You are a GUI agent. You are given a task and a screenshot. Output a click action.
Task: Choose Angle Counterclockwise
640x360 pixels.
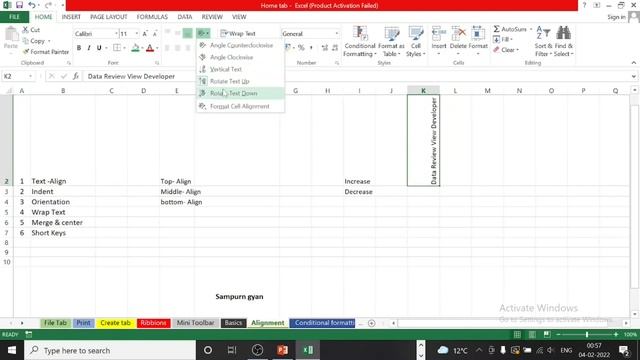coord(240,45)
